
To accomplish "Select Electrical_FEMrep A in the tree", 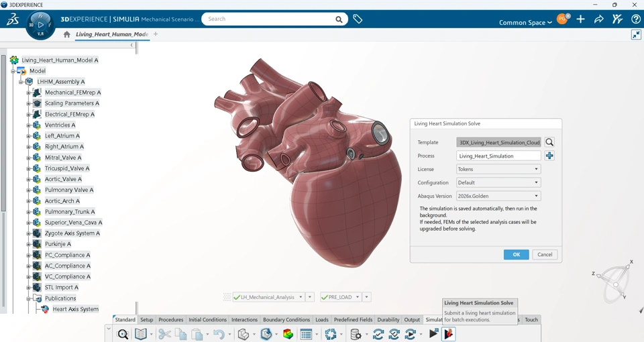I will 70,114.
